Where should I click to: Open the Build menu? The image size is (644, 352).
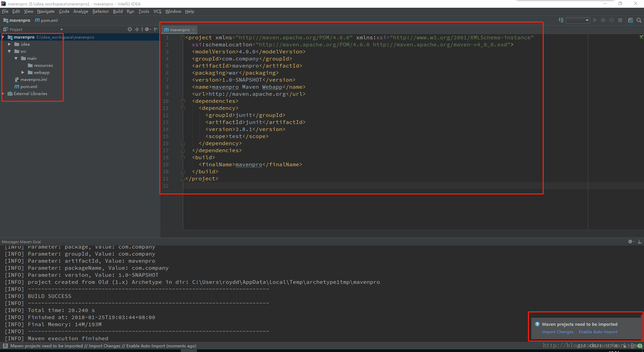click(x=118, y=11)
